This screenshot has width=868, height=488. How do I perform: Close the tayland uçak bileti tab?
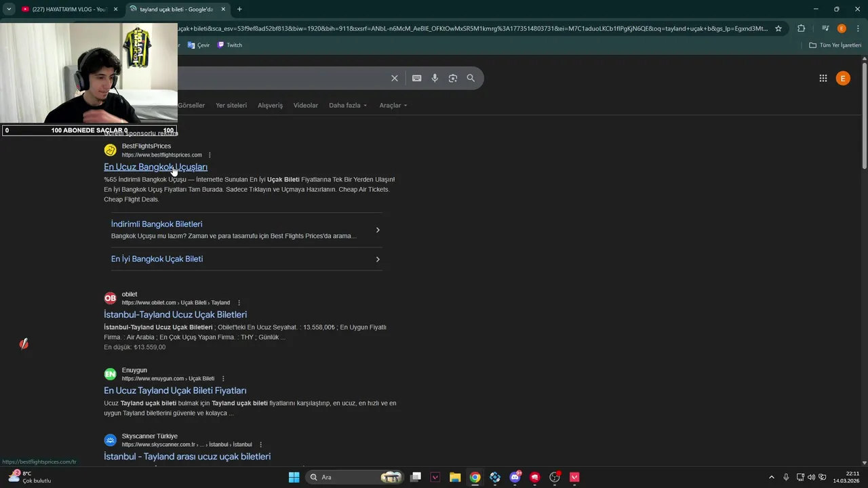pyautogui.click(x=222, y=9)
